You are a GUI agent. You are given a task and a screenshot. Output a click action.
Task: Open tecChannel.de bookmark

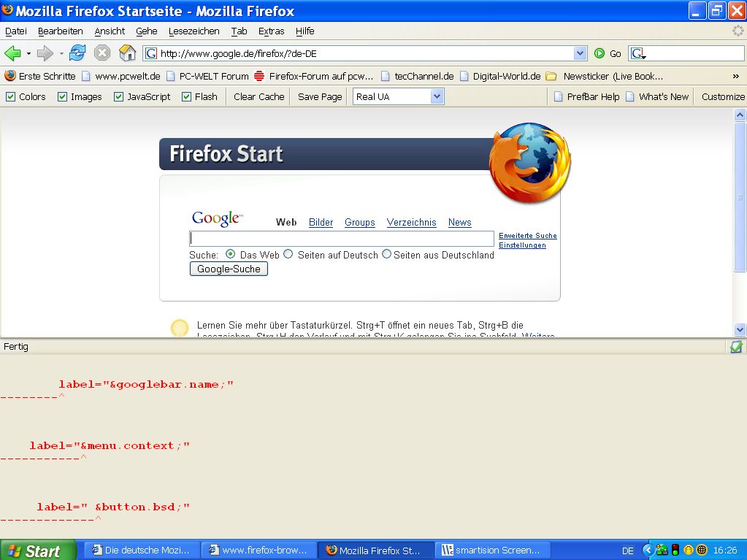pos(418,76)
